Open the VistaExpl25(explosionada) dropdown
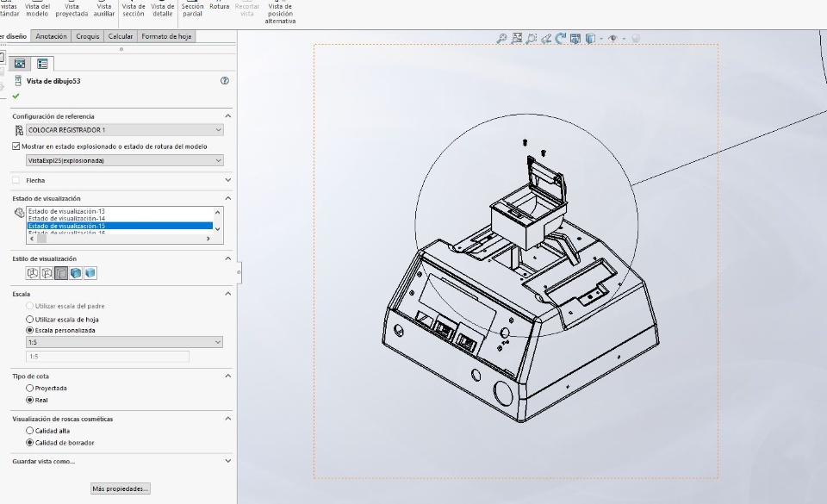The width and height of the screenshot is (827, 504). [x=124, y=160]
